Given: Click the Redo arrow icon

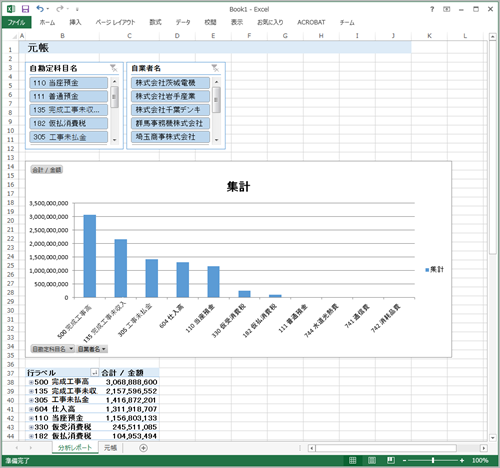Looking at the screenshot, I should pos(60,9).
